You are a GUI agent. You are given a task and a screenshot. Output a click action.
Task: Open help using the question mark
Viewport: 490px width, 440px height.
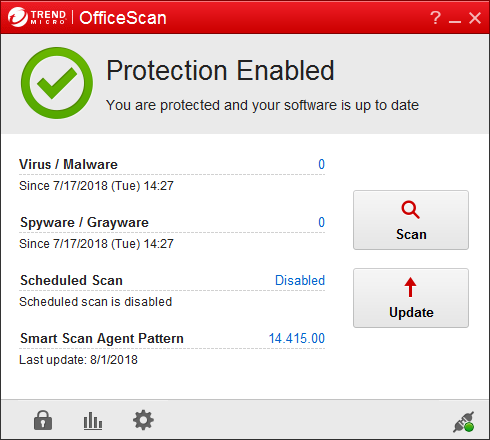click(435, 17)
